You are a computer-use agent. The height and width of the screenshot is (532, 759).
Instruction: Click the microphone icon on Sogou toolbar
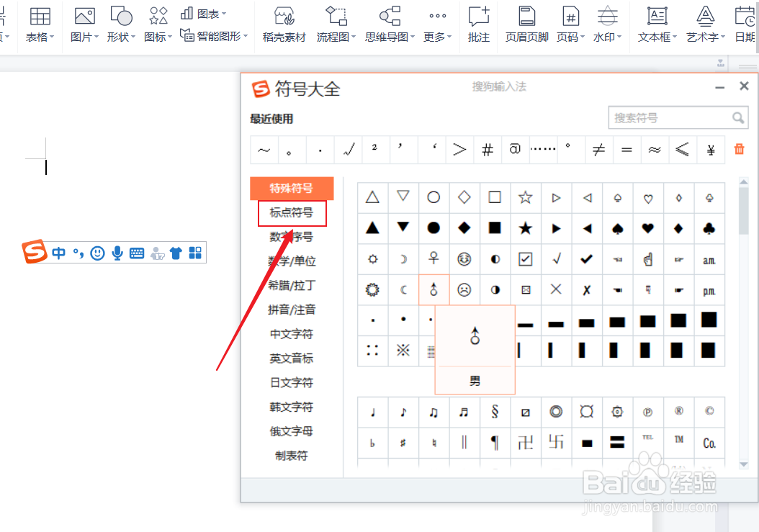pyautogui.click(x=117, y=253)
